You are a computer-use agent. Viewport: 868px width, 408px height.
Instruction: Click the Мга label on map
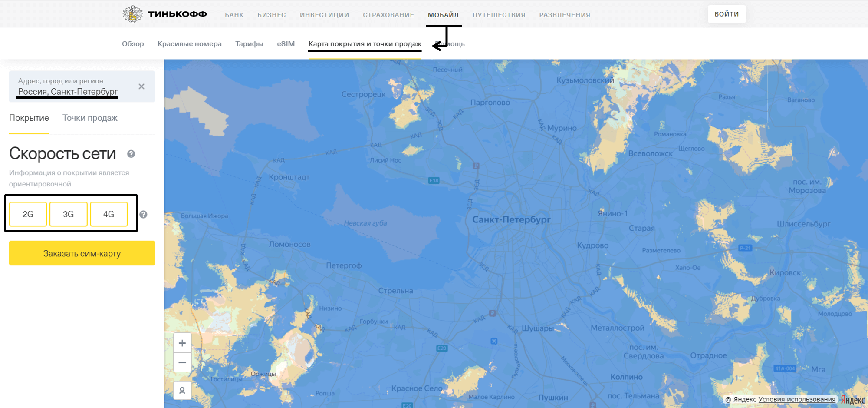819,369
